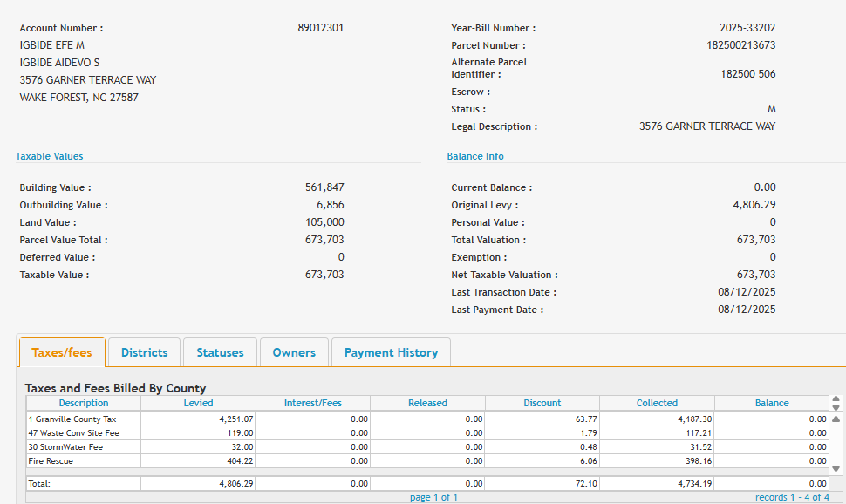View the Payment History tab
Viewport: 846px width, 504px height.
point(391,352)
